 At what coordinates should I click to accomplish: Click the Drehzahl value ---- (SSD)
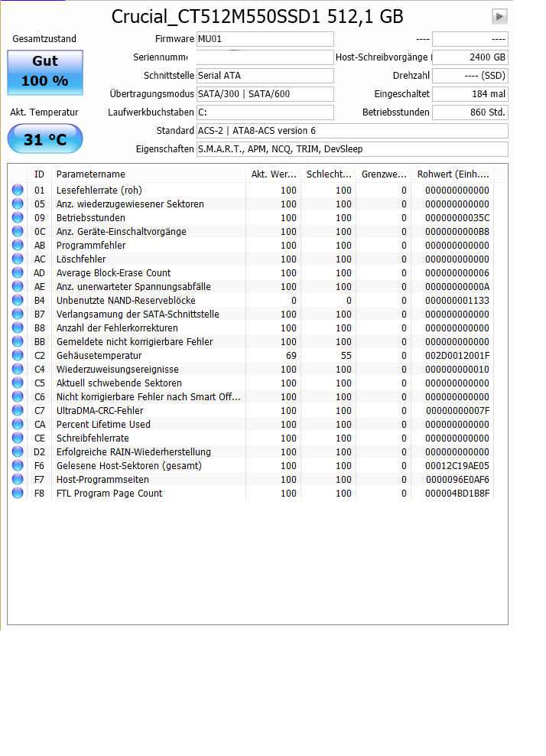[470, 76]
